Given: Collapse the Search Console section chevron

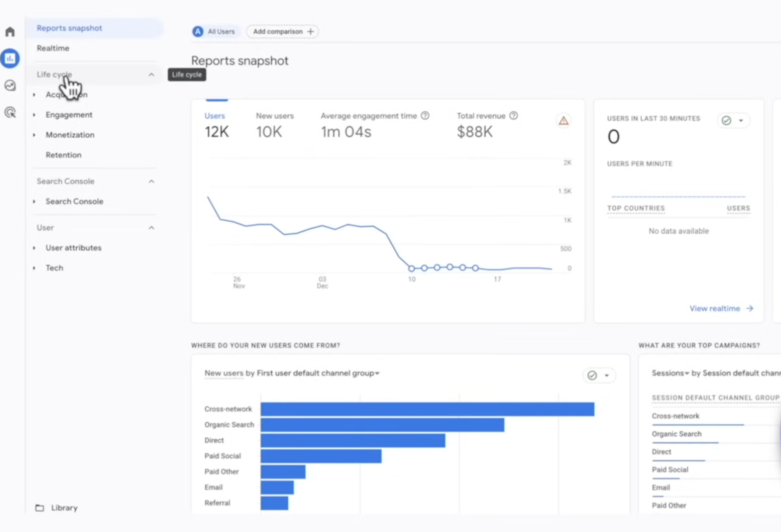Looking at the screenshot, I should coord(151,182).
